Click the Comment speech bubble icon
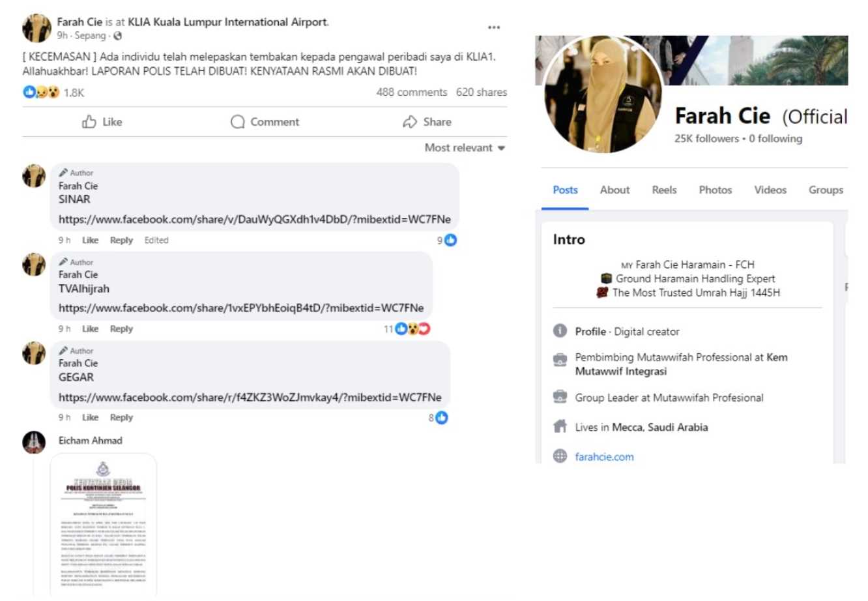Image resolution: width=868 pixels, height=601 pixels. click(x=238, y=122)
